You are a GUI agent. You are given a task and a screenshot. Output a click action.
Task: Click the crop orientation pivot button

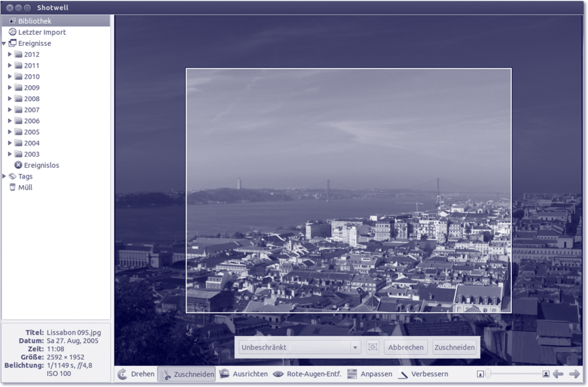pos(372,347)
